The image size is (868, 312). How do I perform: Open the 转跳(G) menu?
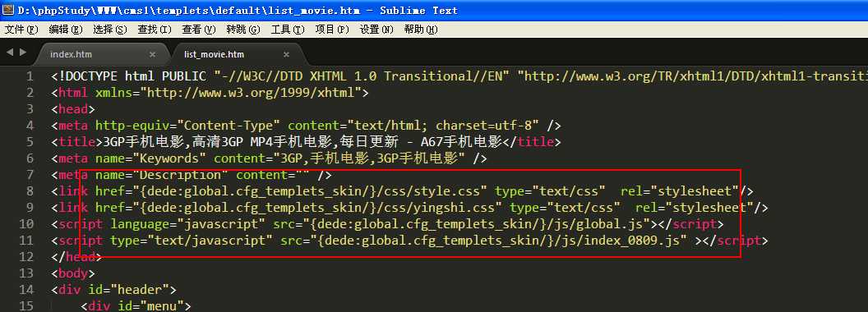coord(243,30)
